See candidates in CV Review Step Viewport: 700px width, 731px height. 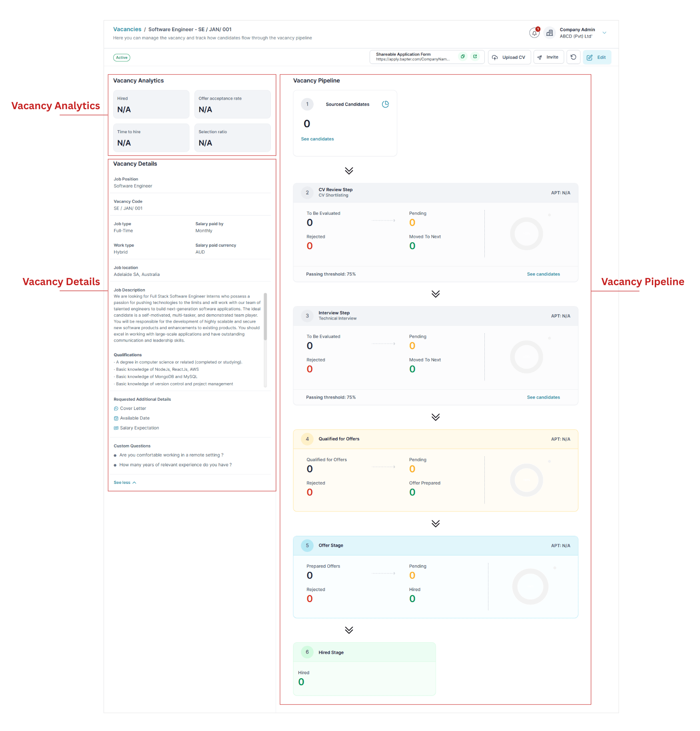click(543, 274)
